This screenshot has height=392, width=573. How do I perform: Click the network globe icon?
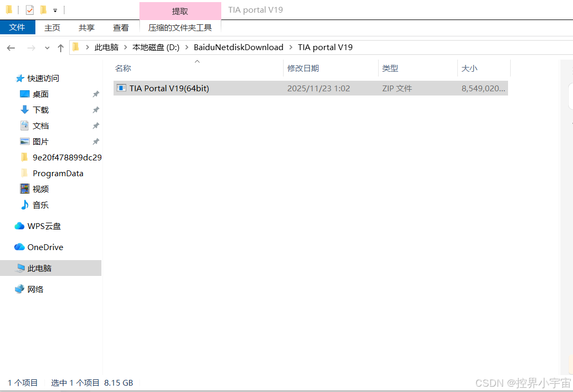tap(20, 289)
